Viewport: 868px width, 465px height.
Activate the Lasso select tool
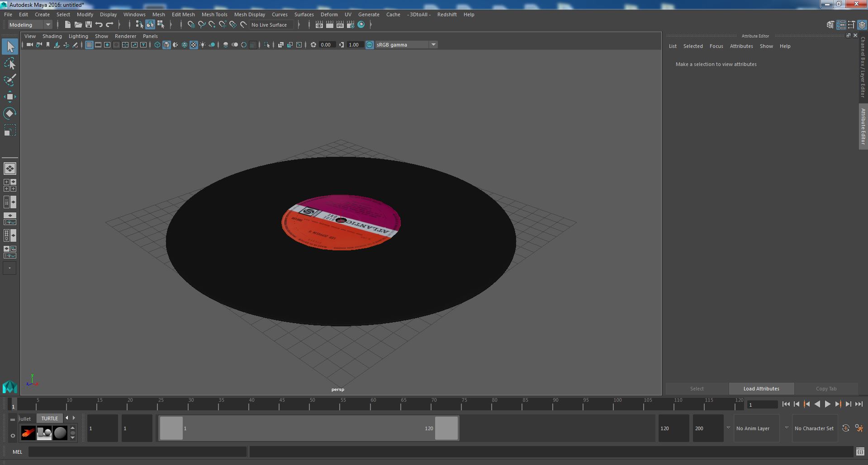pyautogui.click(x=10, y=64)
